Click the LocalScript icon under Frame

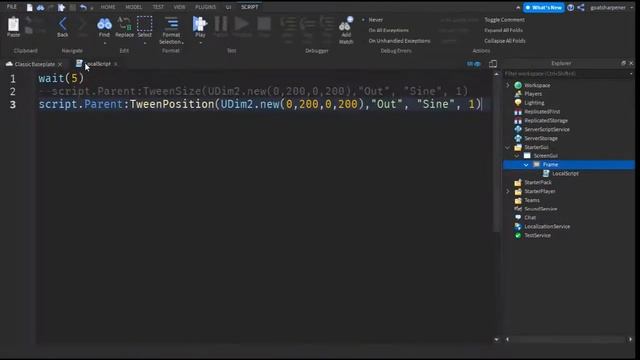click(546, 173)
